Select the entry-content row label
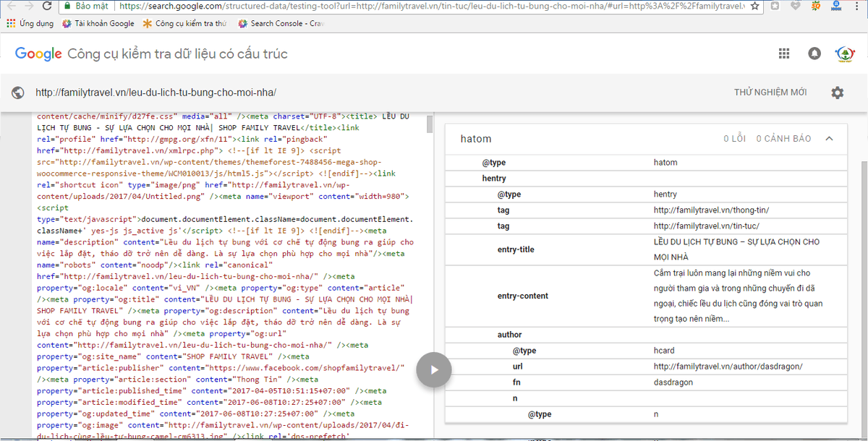Screen dimensions: 868x441 [523, 296]
